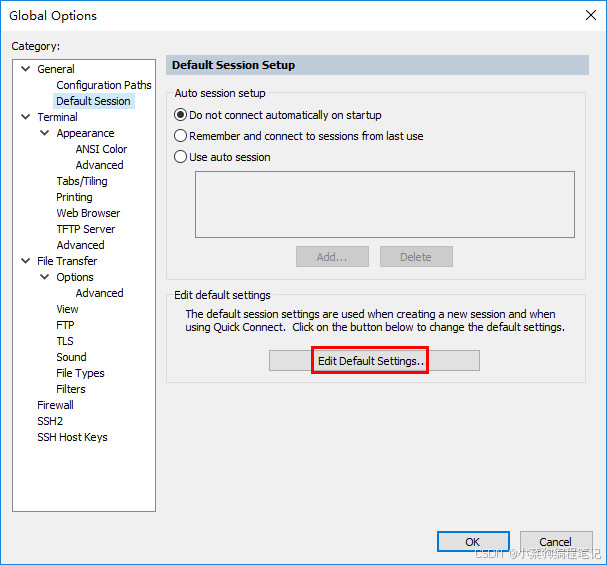Collapse the General category chevron

pyautogui.click(x=26, y=69)
